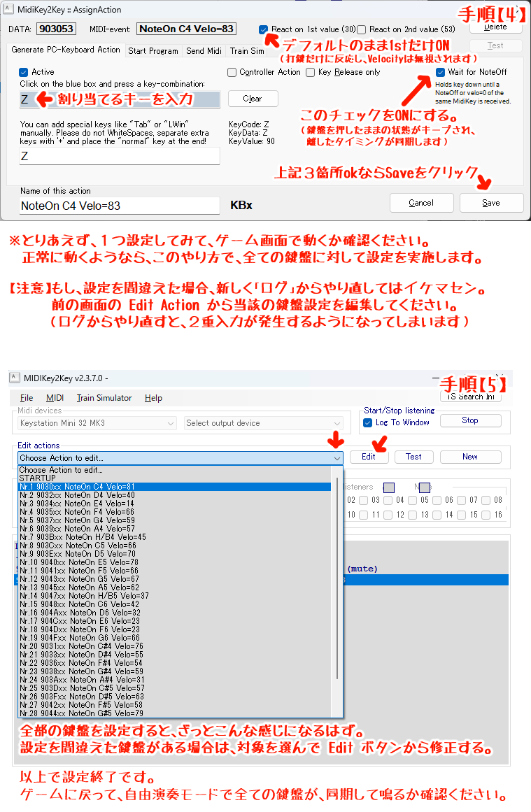Click the Name of this action field
This screenshot has width=531, height=812.
point(120,206)
